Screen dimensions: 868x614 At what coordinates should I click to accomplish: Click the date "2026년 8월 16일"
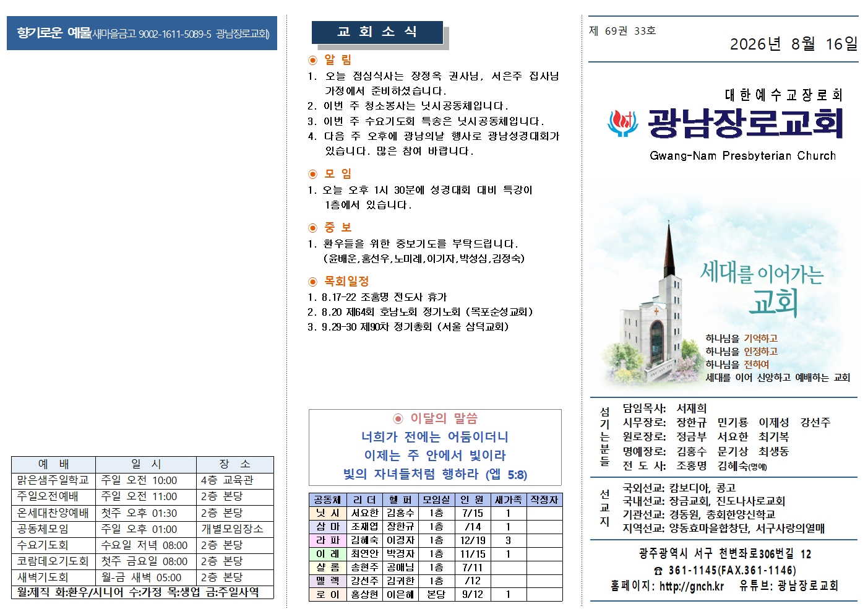794,44
